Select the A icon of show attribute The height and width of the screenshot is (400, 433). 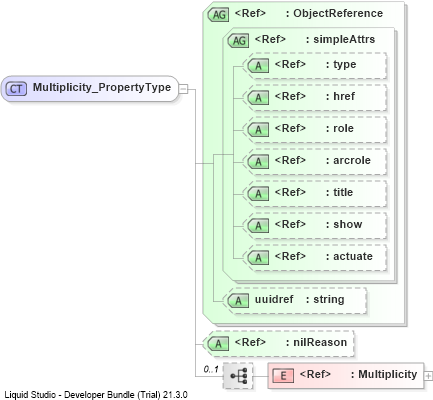pyautogui.click(x=258, y=226)
